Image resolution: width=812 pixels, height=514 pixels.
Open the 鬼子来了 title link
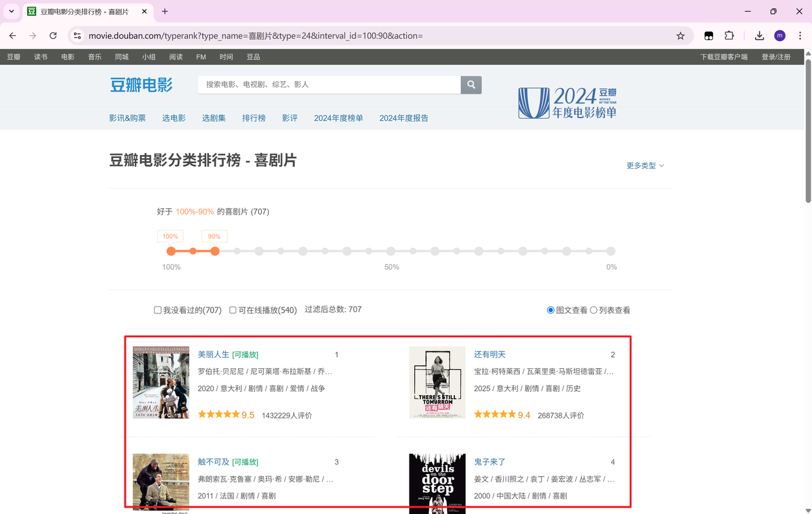point(490,462)
